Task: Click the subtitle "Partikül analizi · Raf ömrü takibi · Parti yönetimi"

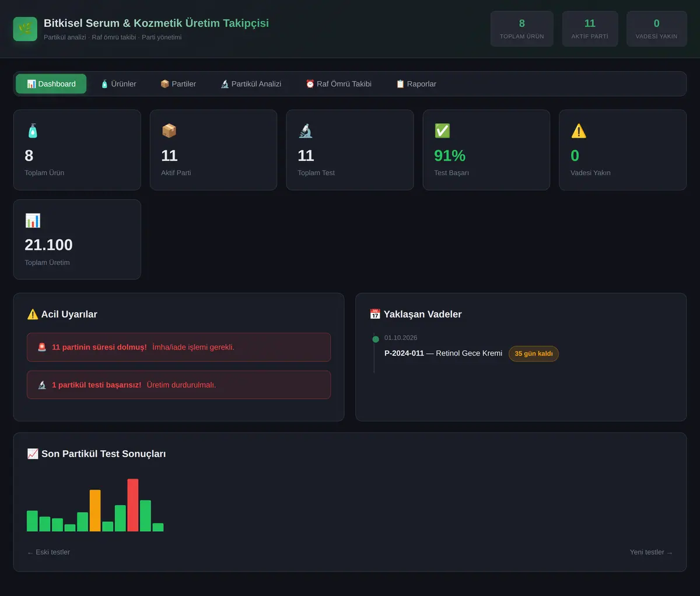Action: pos(113,37)
